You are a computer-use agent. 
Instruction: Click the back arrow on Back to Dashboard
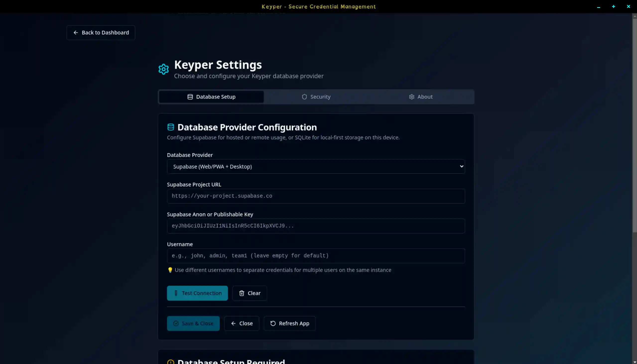pos(76,33)
